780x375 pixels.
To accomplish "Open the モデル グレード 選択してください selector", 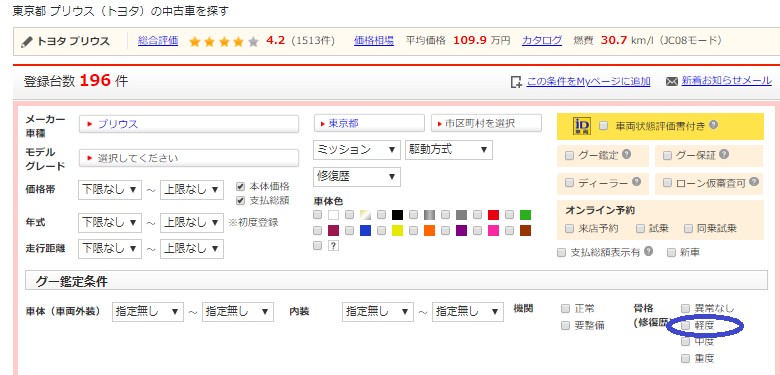I will [x=189, y=158].
